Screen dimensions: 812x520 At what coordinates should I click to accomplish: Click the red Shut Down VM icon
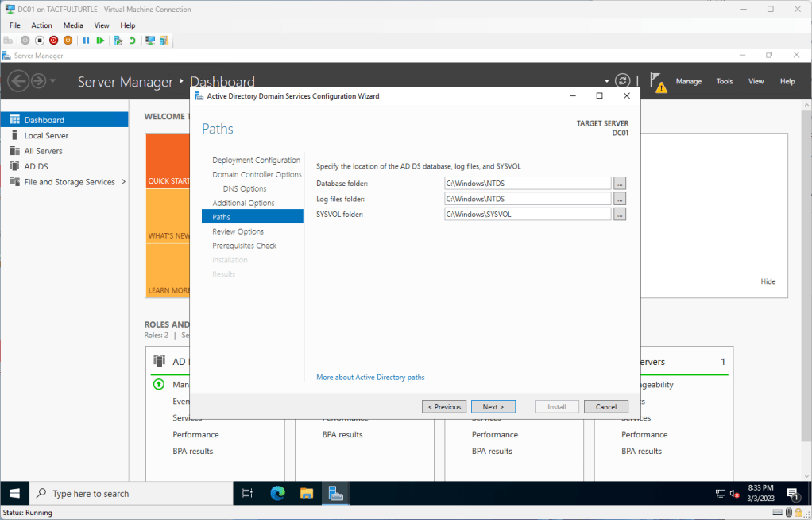click(53, 41)
